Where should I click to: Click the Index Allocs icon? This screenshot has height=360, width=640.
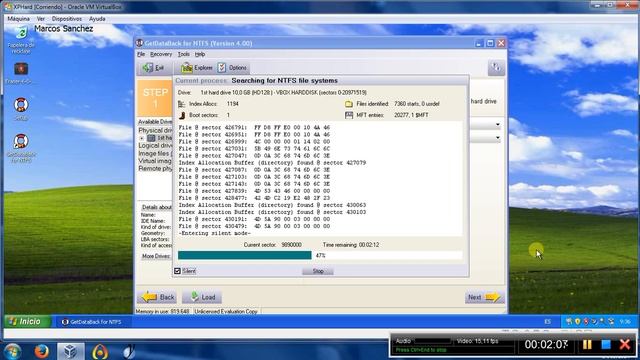[182, 104]
